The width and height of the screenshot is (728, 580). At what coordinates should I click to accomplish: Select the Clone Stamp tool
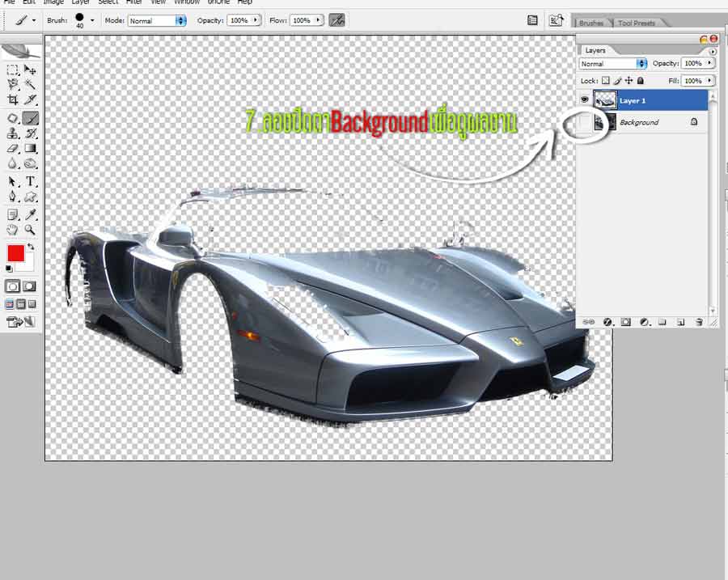click(x=12, y=133)
